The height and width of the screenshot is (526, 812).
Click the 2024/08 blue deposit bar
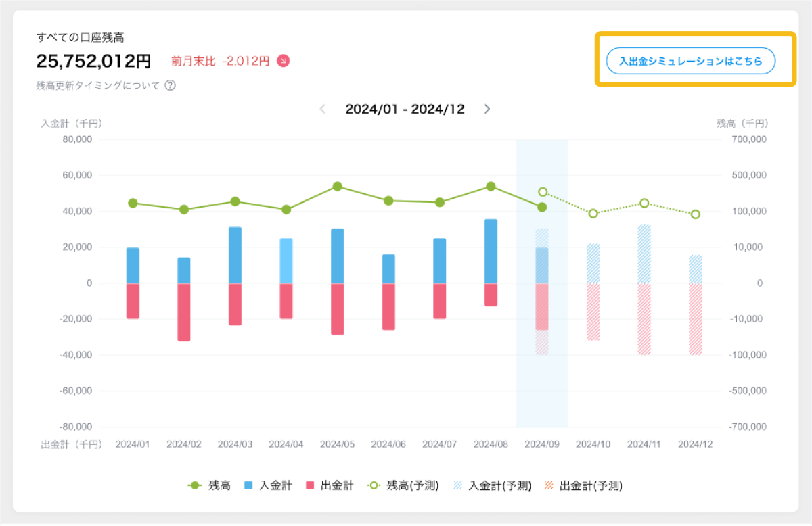(x=491, y=251)
